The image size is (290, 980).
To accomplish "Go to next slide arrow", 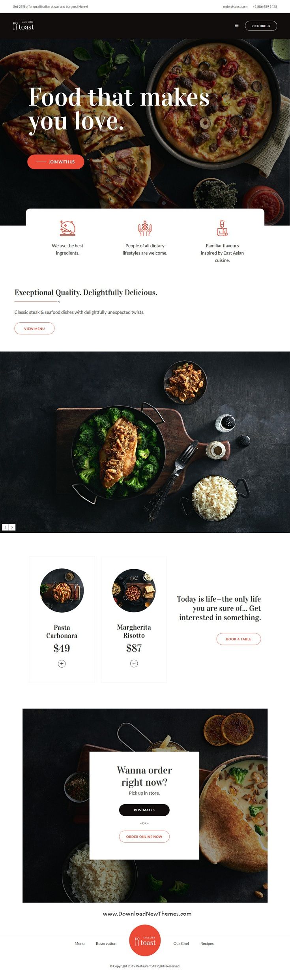I will point(12,527).
